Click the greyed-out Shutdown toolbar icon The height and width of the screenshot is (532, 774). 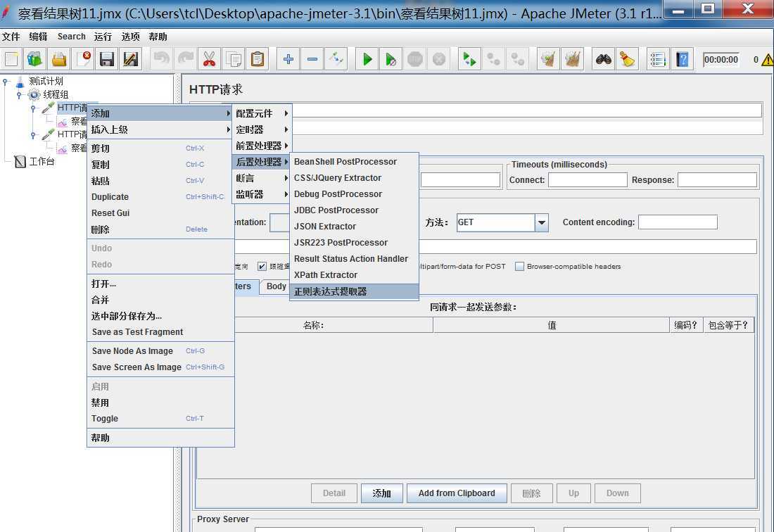pyautogui.click(x=439, y=60)
